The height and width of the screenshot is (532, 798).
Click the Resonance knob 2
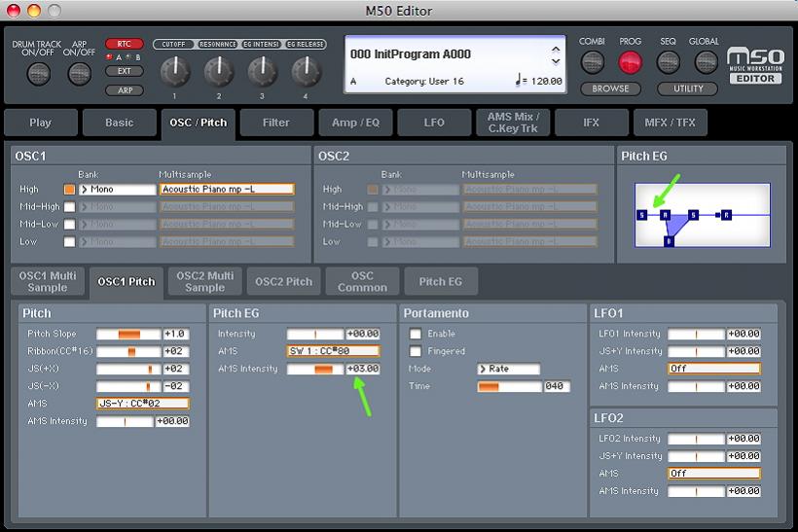(x=218, y=72)
